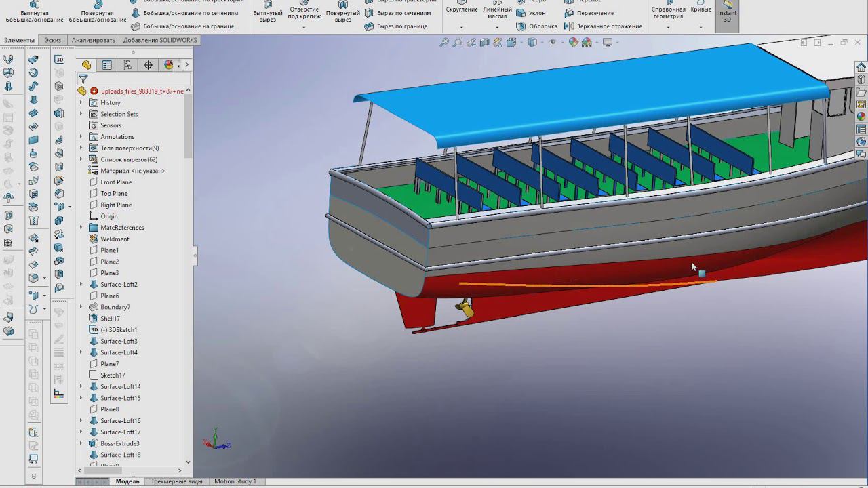This screenshot has height=488, width=868.
Task: Expand the Тела поверхности(9) folder
Action: click(81, 148)
